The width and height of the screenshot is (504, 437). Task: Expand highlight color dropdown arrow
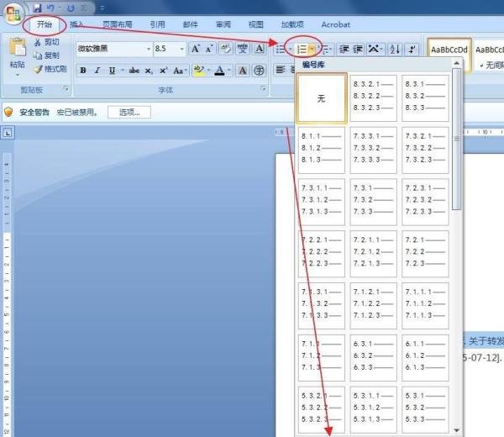(x=208, y=70)
